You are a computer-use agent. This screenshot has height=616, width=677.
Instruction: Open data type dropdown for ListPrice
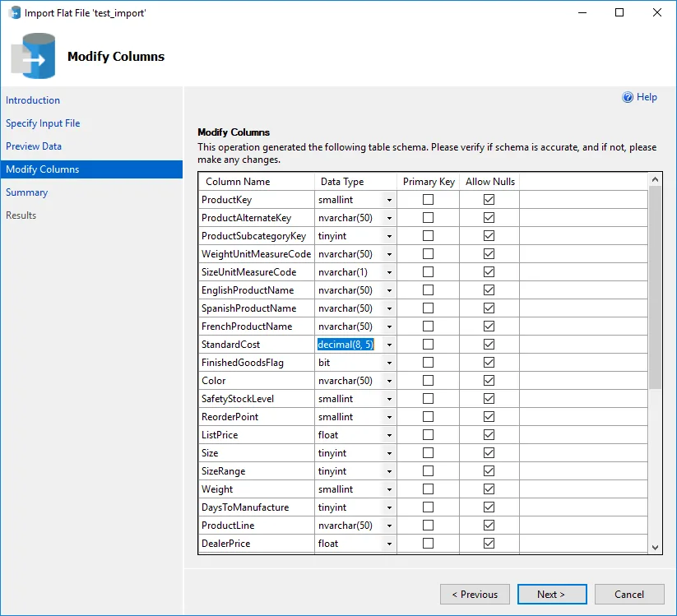[x=389, y=435]
